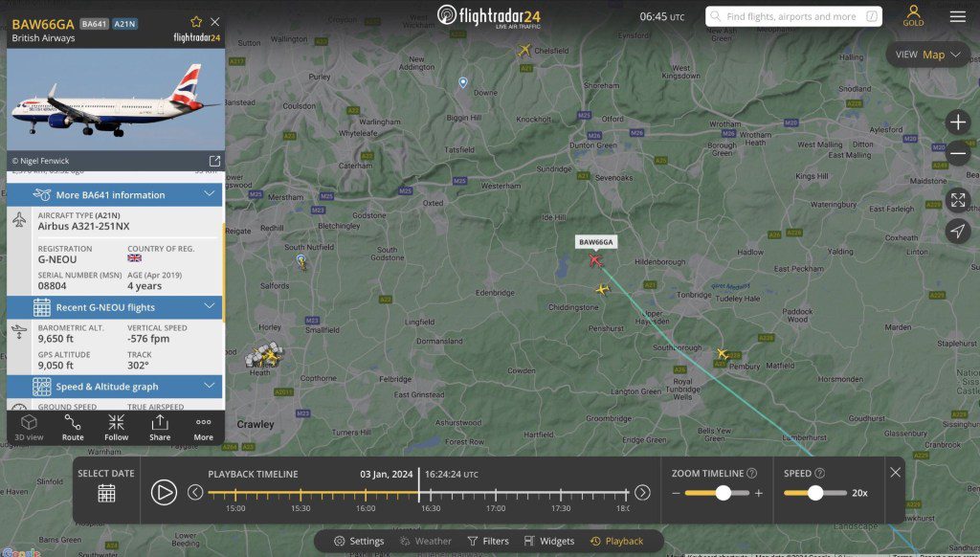Select yellow aircraft near Chelsfield
The image size is (980, 557).
click(523, 50)
